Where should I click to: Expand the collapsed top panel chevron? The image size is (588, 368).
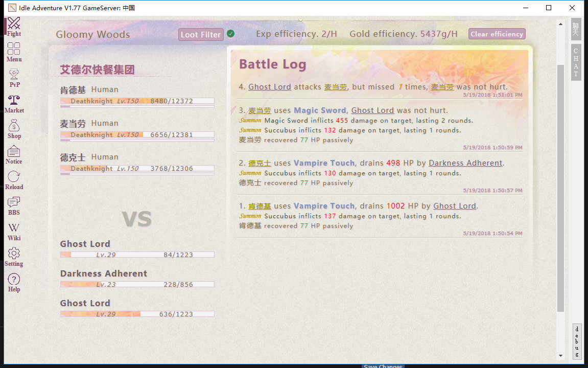299,21
